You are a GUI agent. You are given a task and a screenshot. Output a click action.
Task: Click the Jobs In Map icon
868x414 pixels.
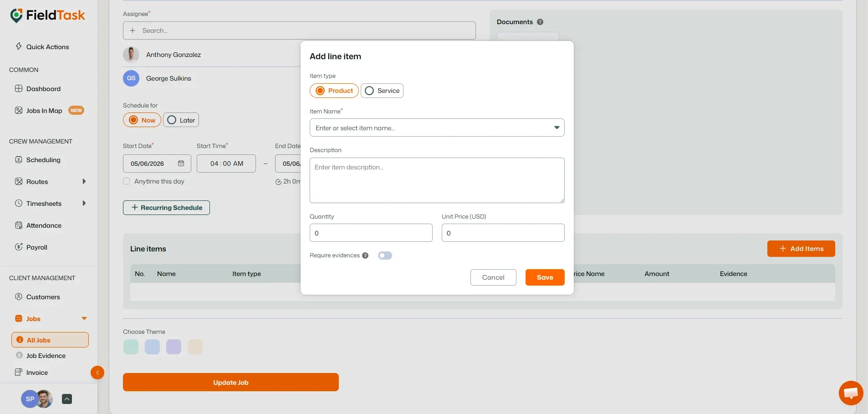(x=19, y=110)
